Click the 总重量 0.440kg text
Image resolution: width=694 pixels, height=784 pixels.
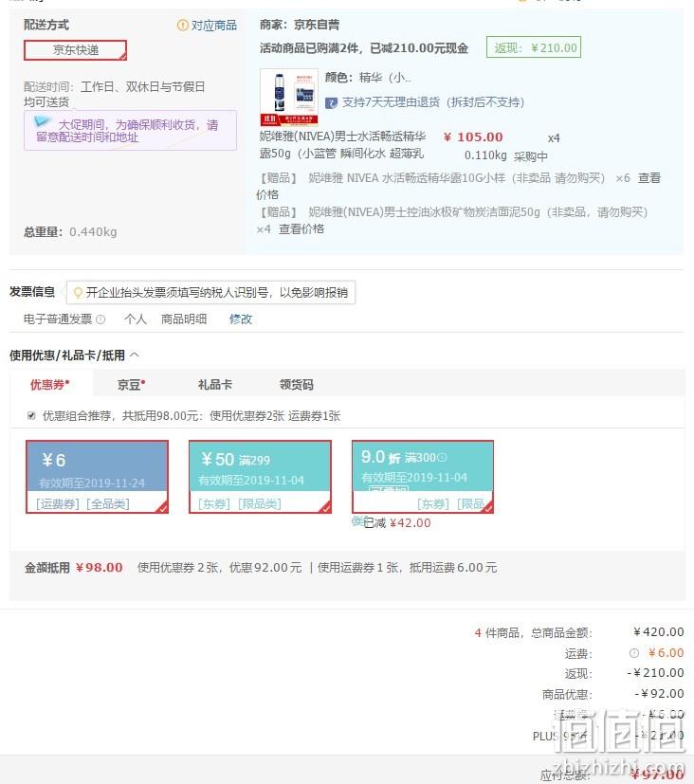(x=70, y=232)
